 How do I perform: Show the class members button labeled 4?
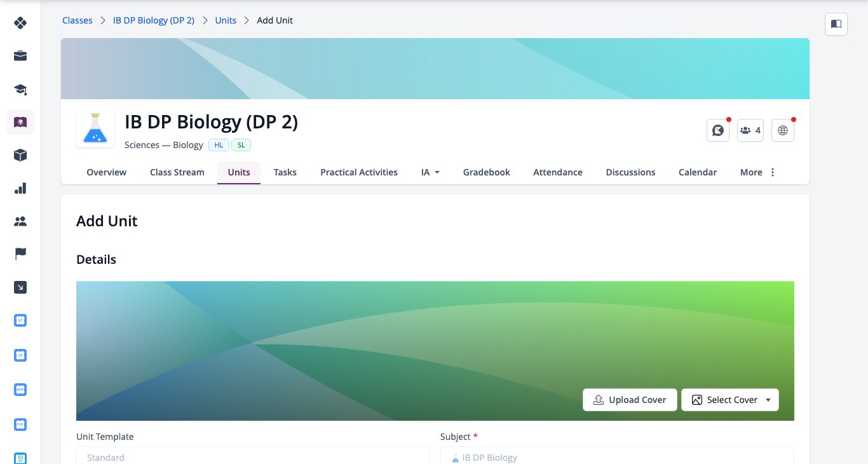[x=750, y=130]
